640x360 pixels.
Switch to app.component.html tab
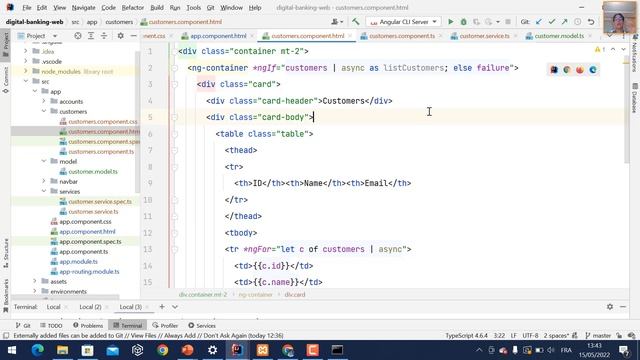click(x=218, y=36)
